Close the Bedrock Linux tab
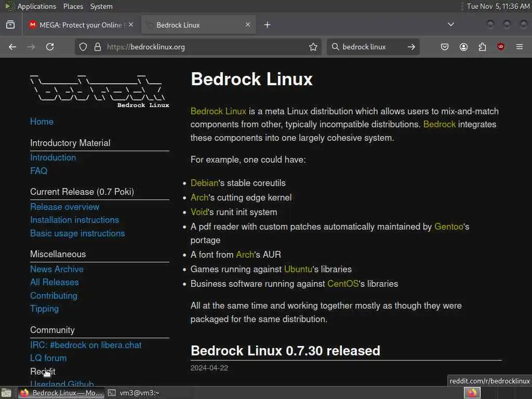 [x=248, y=25]
